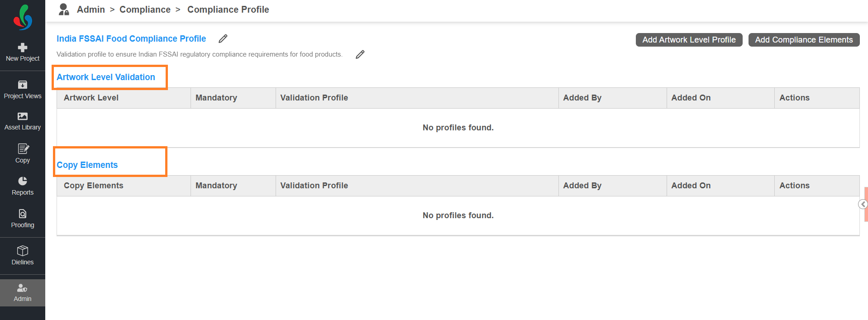Click the application logo at top left
Screen dimensions: 868x320
(x=23, y=17)
